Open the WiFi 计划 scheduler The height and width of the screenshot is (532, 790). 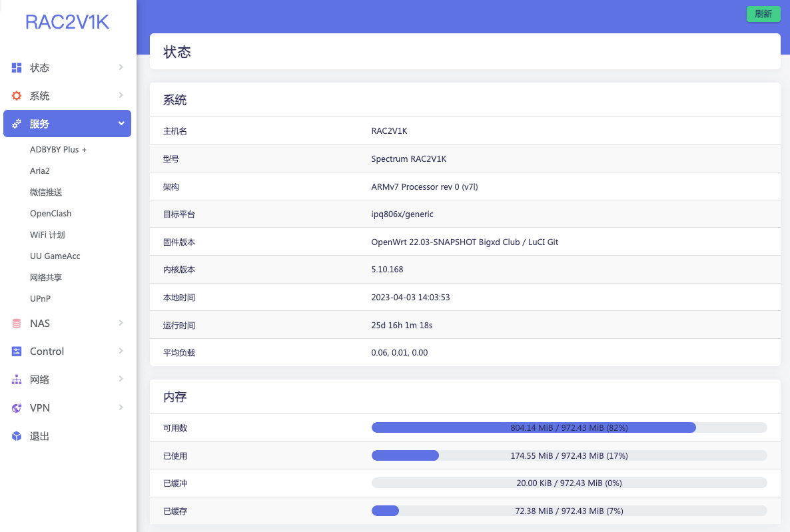[x=48, y=234]
